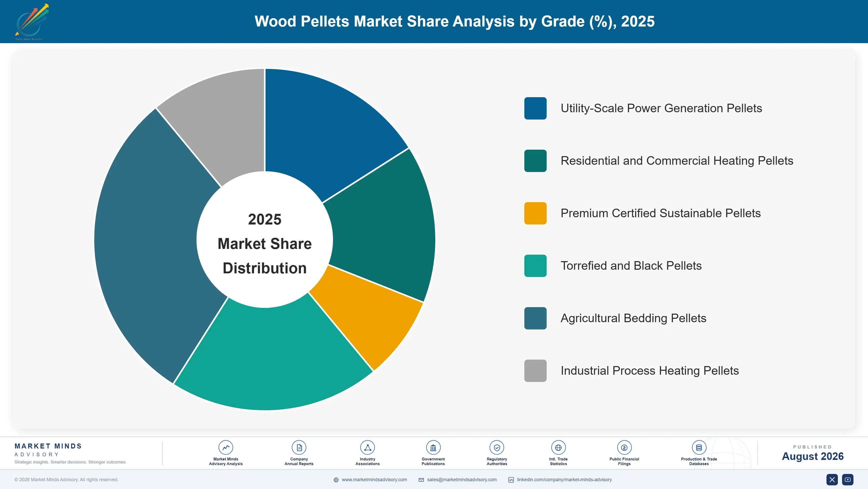Click the Residential and Commercial Heating green swatch
The width and height of the screenshot is (868, 489).
click(535, 161)
